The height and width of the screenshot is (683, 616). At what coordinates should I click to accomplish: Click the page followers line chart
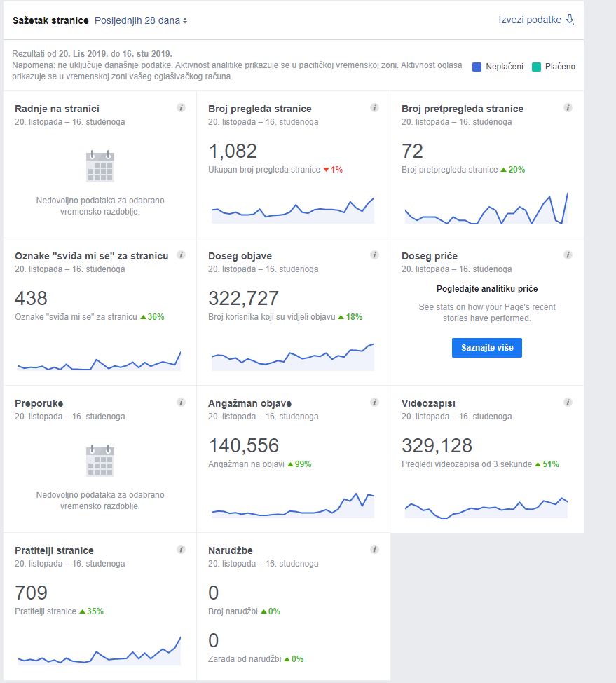point(100,651)
